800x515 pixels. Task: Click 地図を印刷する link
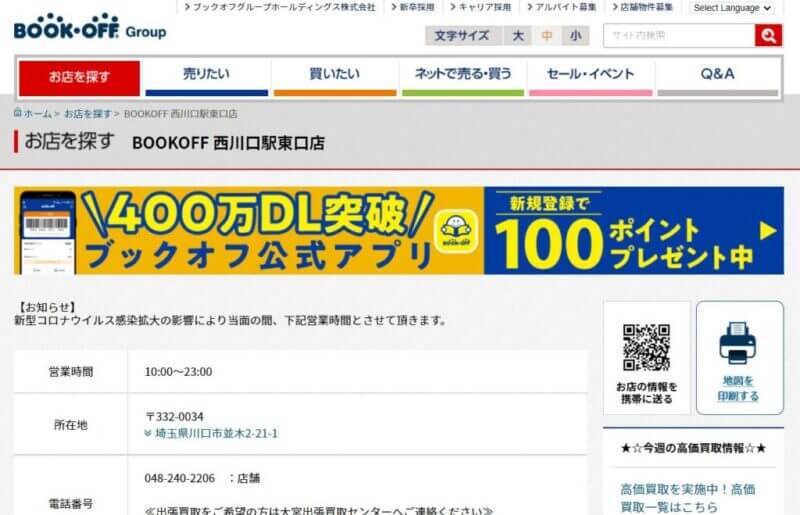(738, 388)
